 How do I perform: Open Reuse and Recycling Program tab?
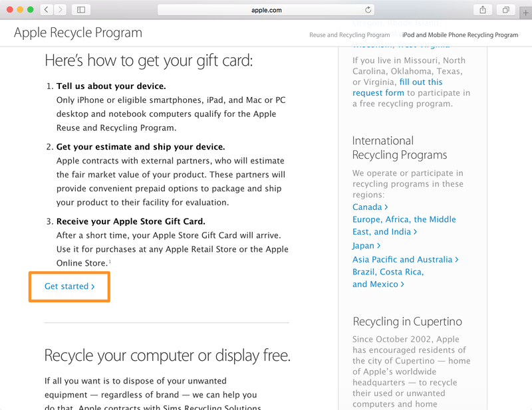(350, 35)
